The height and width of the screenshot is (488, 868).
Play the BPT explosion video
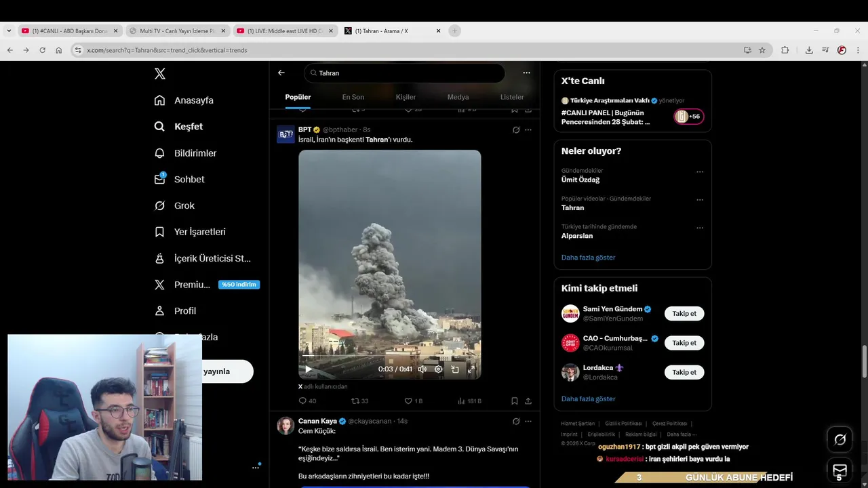[308, 369]
